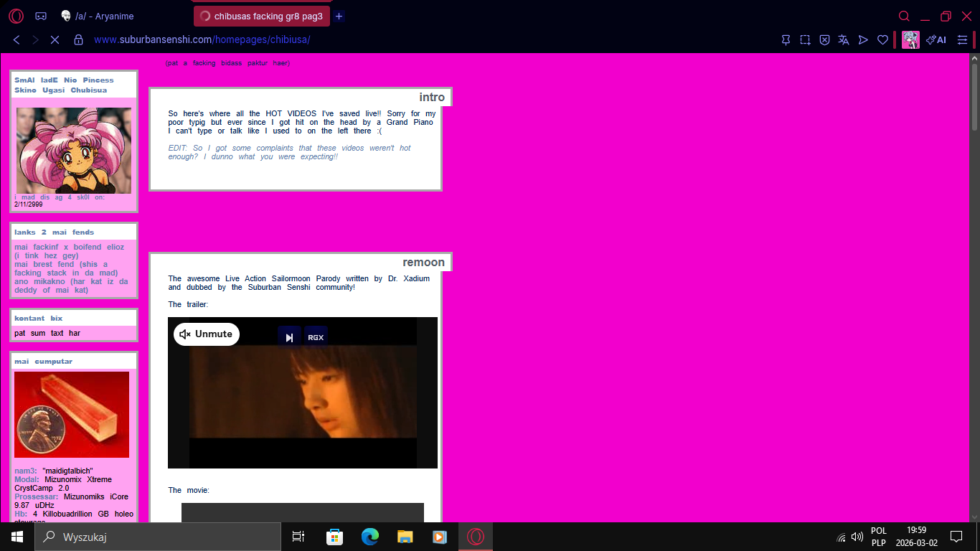Open the Opera GX main menu
This screenshot has width=980, height=551.
click(16, 16)
